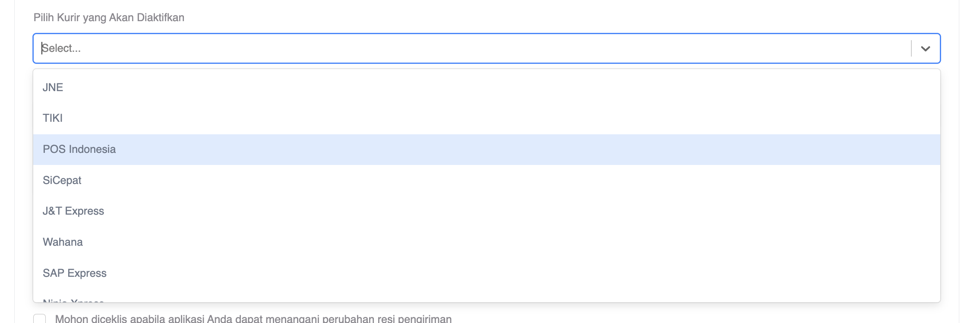Click the Pilih Kurir yang Akan Diaktifkan label
The width and height of the screenshot is (980, 323).
(x=108, y=18)
